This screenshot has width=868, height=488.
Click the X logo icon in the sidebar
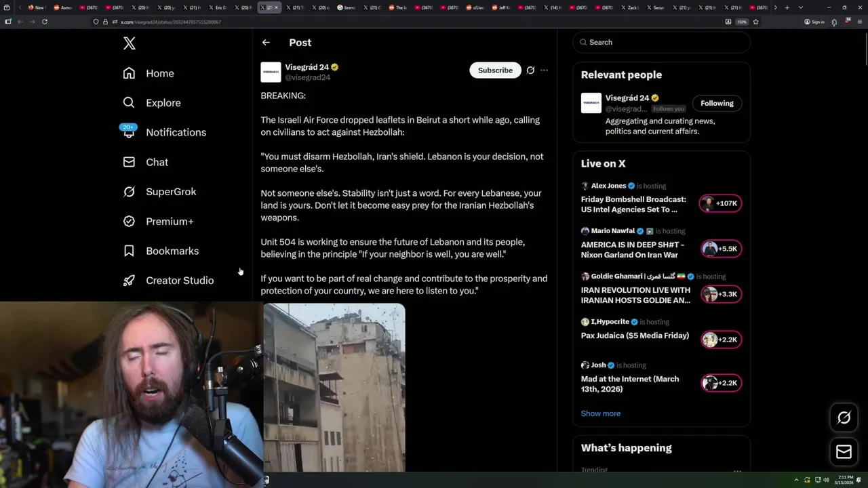coord(130,43)
